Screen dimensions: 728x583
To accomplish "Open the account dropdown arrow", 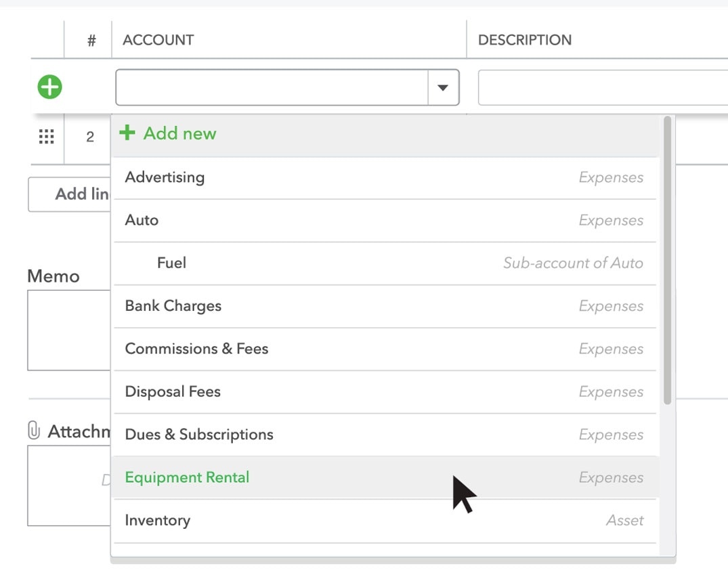I will tap(443, 87).
